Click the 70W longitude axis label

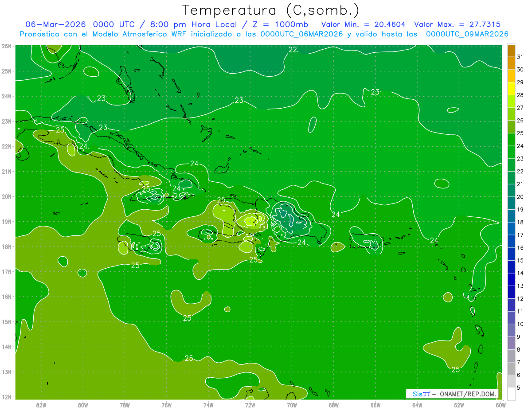click(x=292, y=405)
